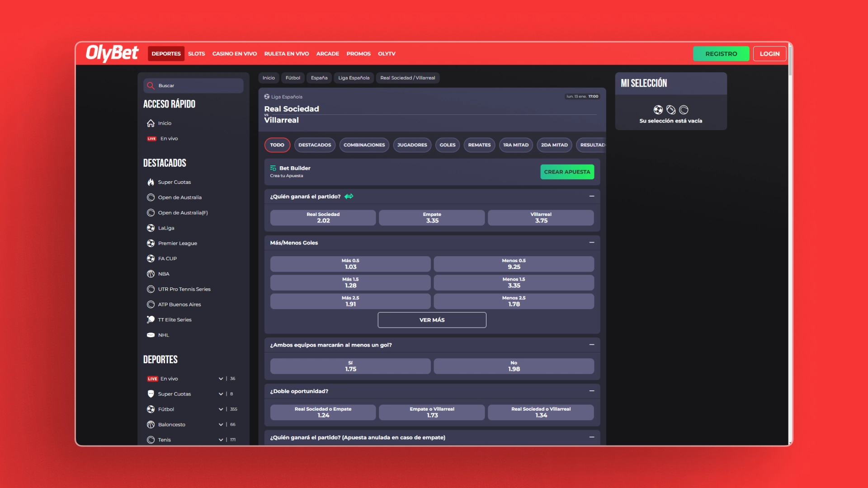Screen dimensions: 868x488
Task: Select Más 2.5 goals at 1.91
Action: coord(350,301)
